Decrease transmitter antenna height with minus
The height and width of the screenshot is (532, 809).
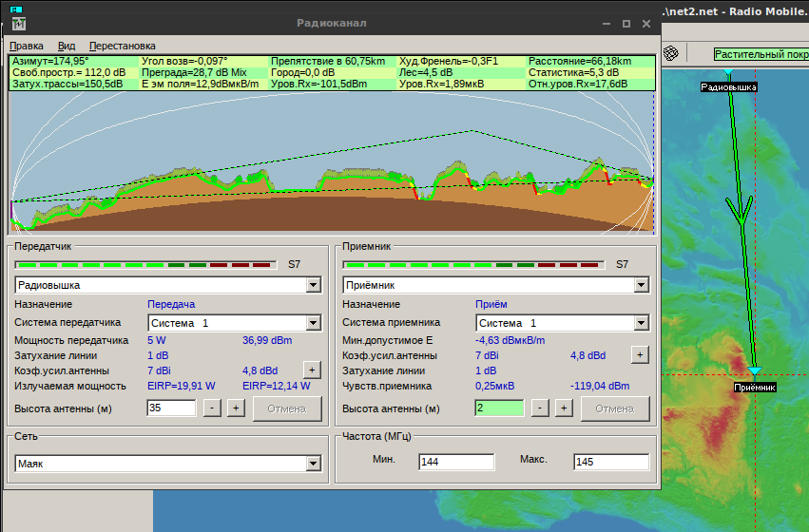[212, 408]
